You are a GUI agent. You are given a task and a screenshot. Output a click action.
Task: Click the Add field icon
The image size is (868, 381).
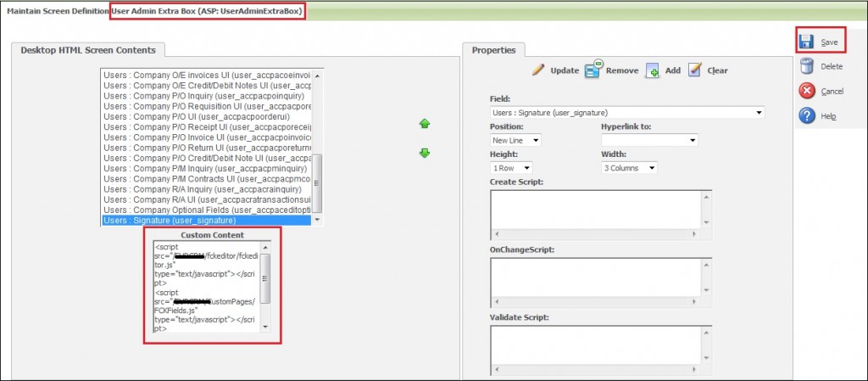pyautogui.click(x=653, y=70)
